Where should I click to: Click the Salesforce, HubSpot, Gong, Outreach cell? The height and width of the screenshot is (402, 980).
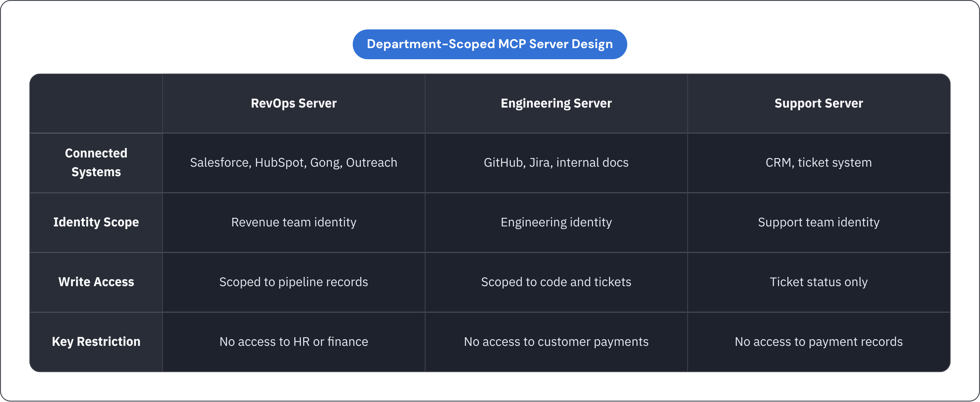[294, 163]
